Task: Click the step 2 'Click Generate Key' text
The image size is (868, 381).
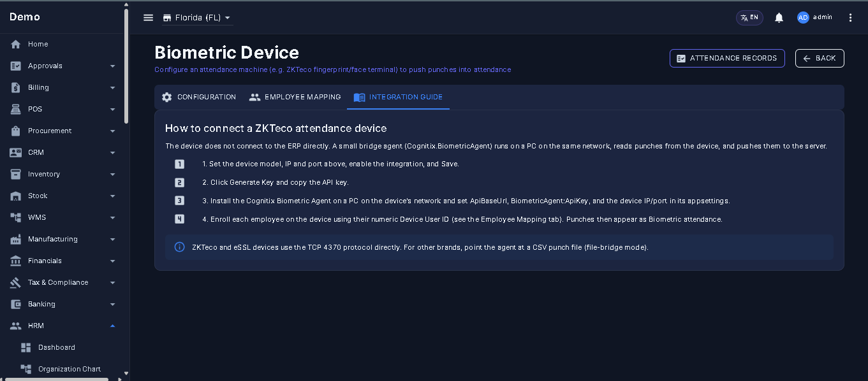Action: [276, 182]
